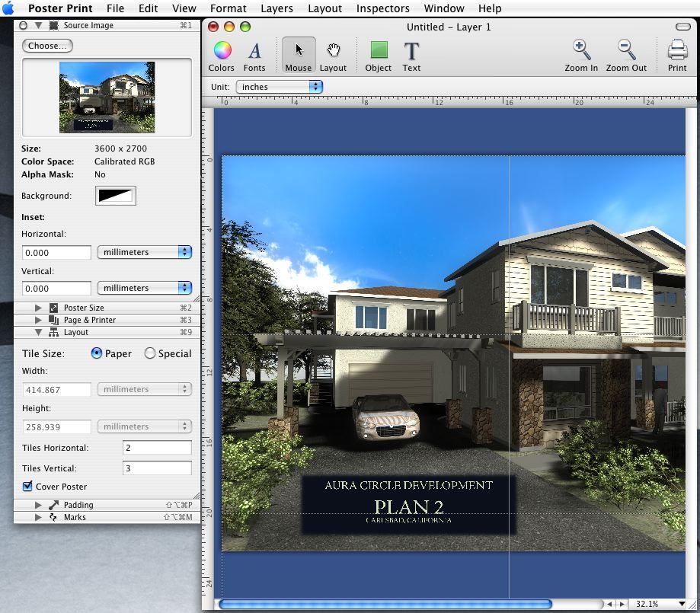
Task: Expand the Padding section
Action: click(38, 505)
